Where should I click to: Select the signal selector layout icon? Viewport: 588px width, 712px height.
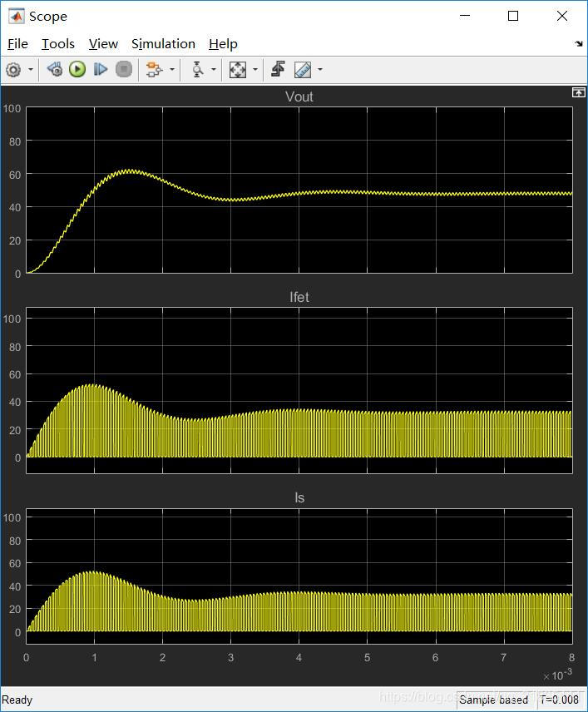(x=154, y=70)
